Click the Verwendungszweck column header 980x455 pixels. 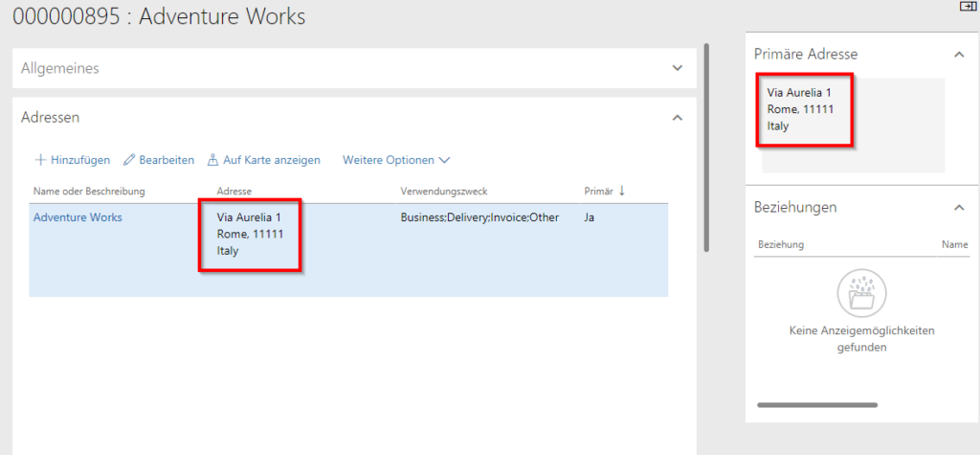pyautogui.click(x=443, y=192)
